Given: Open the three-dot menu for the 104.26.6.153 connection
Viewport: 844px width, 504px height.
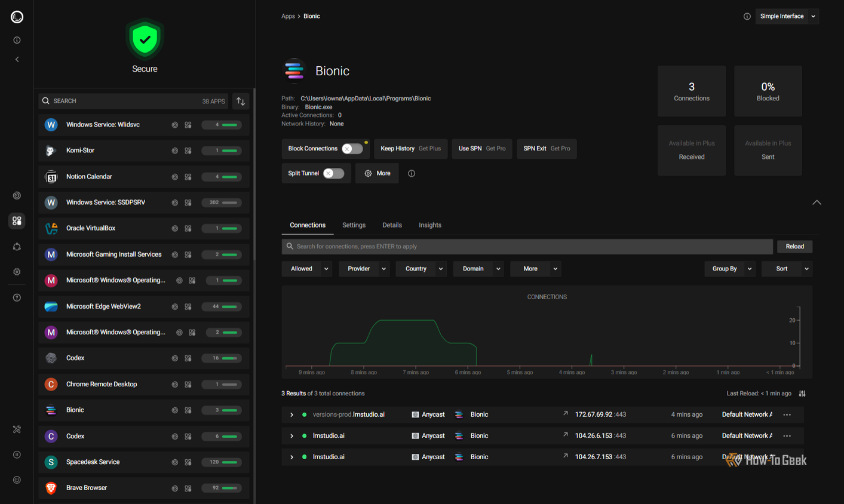Looking at the screenshot, I should [x=787, y=436].
